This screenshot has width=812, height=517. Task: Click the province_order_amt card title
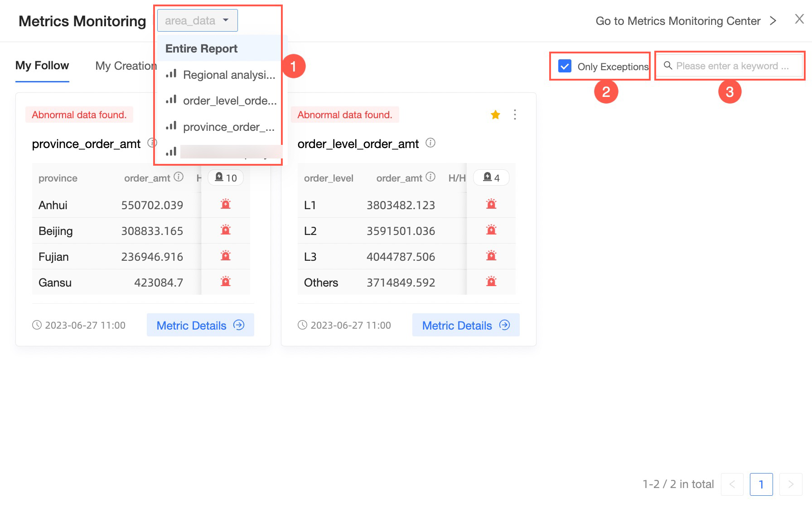[x=86, y=144]
